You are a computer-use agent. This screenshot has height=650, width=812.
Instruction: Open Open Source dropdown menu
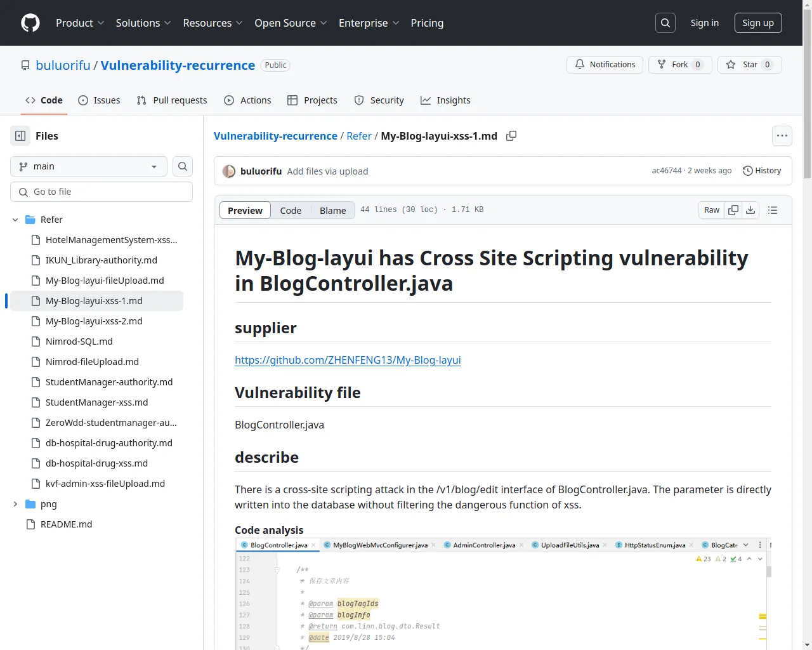tap(291, 23)
